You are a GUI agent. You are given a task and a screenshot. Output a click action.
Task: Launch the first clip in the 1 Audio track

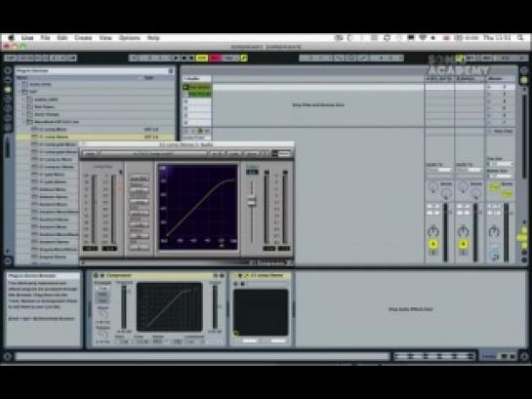(x=185, y=87)
